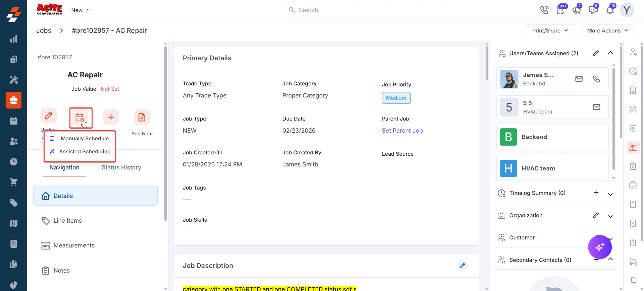Click Medium priority badge

(396, 98)
